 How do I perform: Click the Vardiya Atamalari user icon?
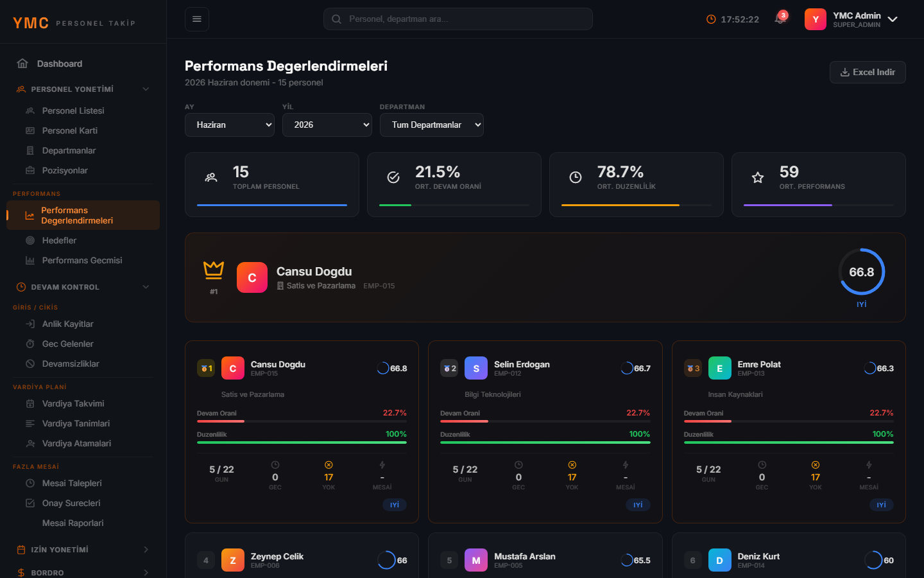click(30, 443)
